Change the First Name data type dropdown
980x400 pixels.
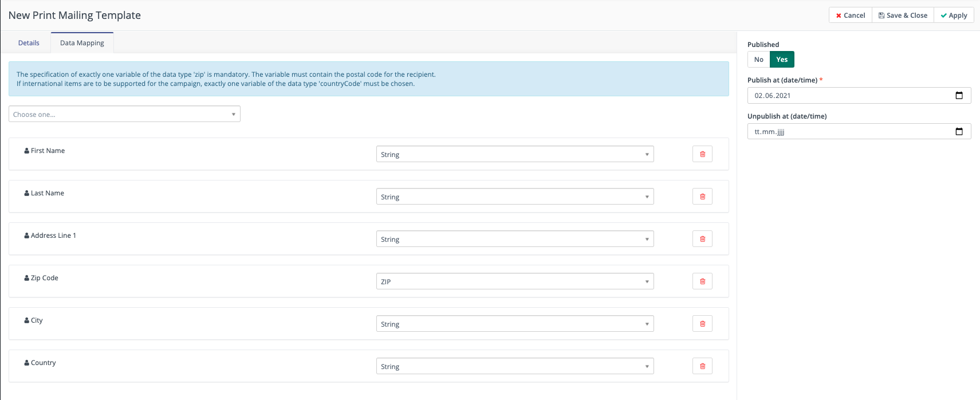tap(514, 154)
